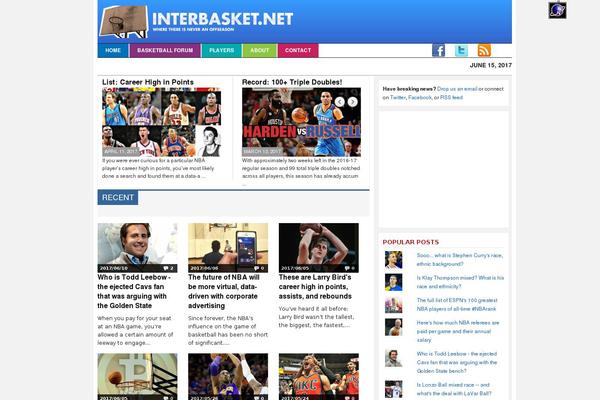Open popular post 'Is Klay Thompson mixed?'

[460, 282]
